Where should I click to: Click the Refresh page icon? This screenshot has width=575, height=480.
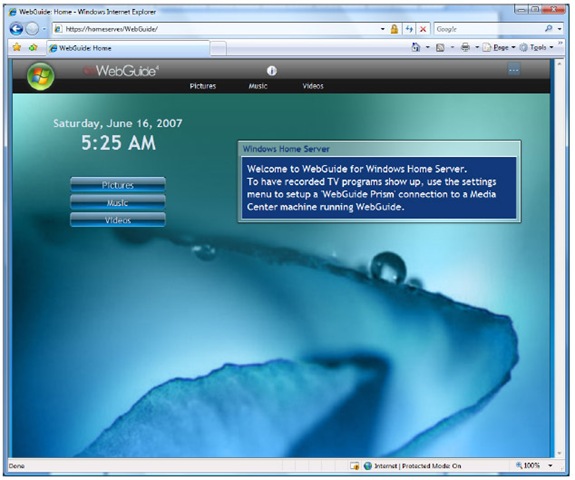[x=409, y=29]
